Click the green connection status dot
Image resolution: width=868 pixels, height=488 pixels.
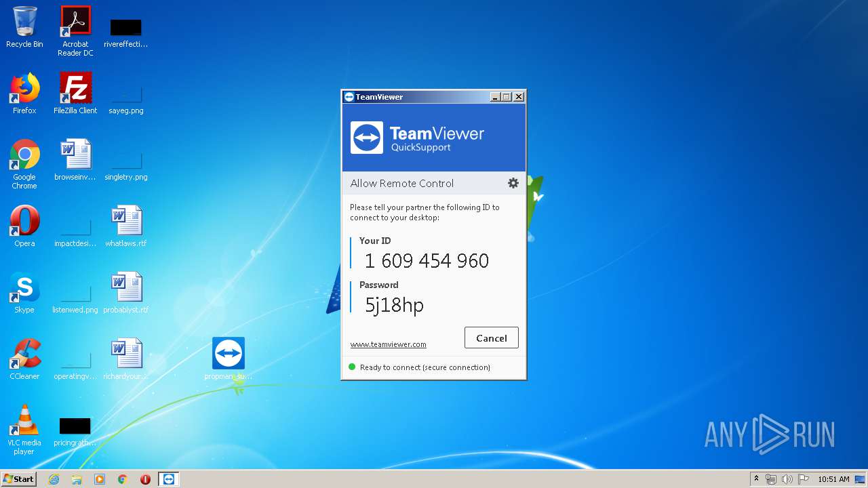tap(352, 367)
